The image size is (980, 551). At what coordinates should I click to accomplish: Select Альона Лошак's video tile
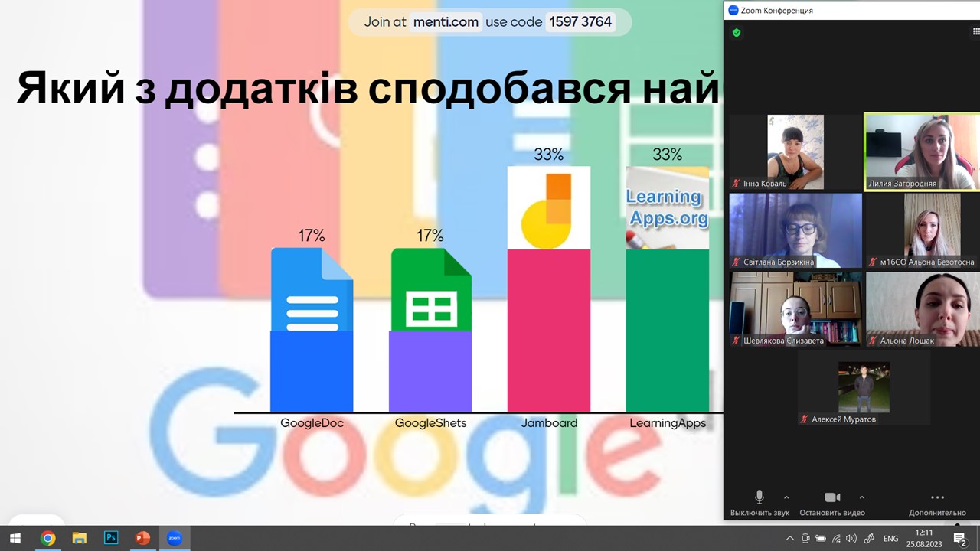coord(923,308)
